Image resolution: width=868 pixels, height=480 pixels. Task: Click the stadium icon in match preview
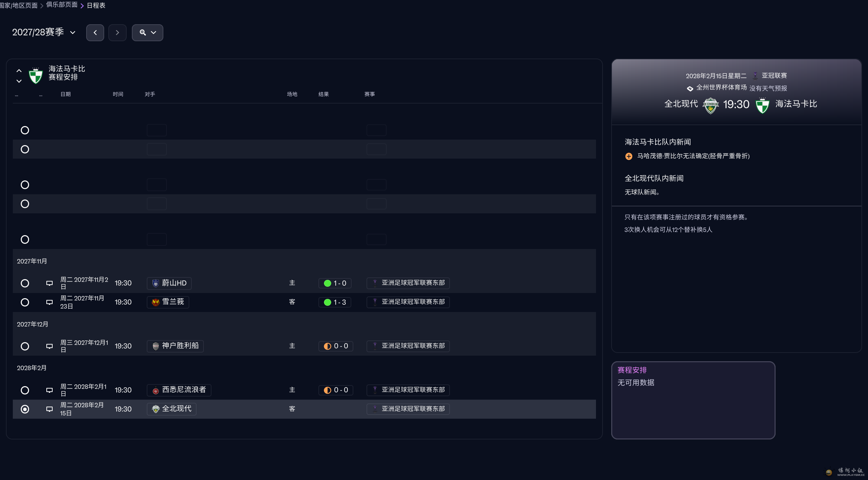point(690,89)
